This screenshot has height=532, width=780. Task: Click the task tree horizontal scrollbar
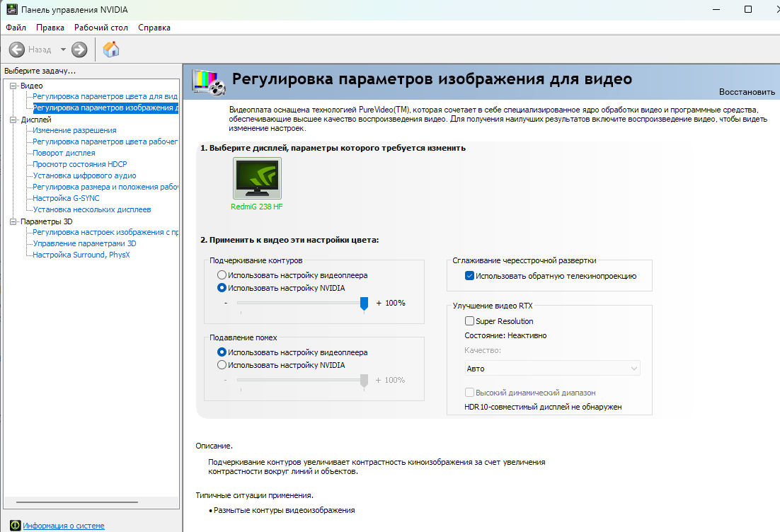[x=77, y=502]
